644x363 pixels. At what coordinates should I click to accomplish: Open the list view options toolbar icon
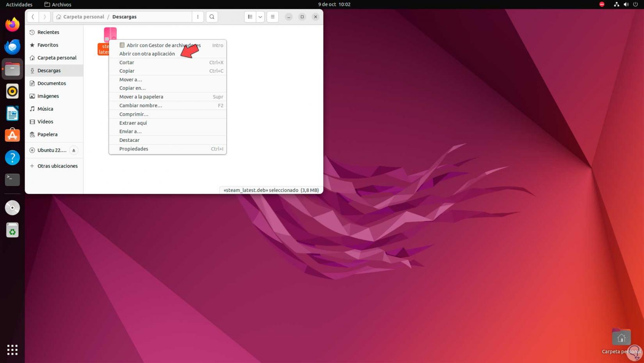coord(250,17)
